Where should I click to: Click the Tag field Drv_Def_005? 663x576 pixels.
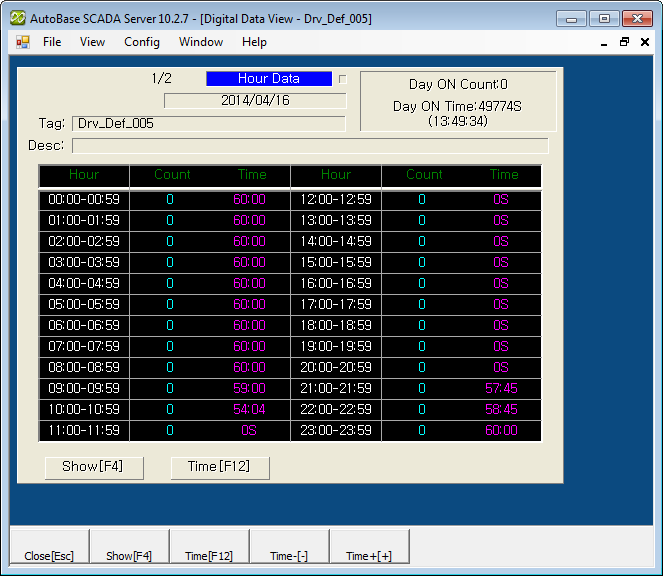(x=209, y=123)
